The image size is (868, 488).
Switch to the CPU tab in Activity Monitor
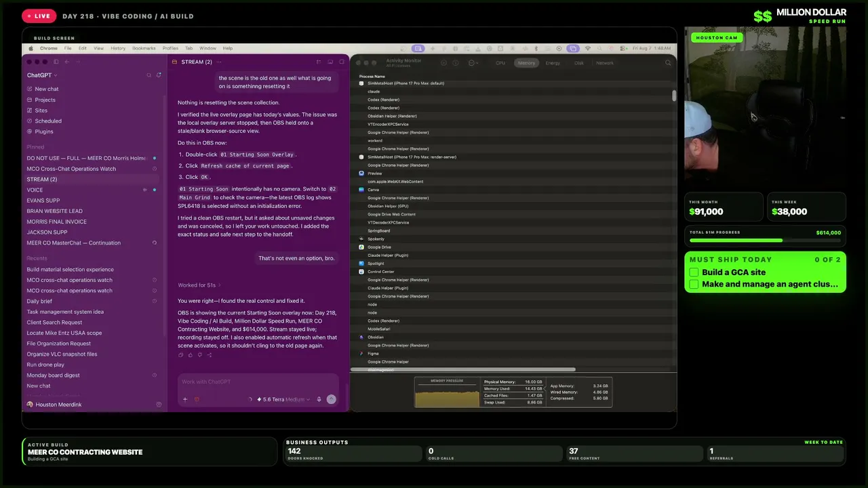pos(500,63)
